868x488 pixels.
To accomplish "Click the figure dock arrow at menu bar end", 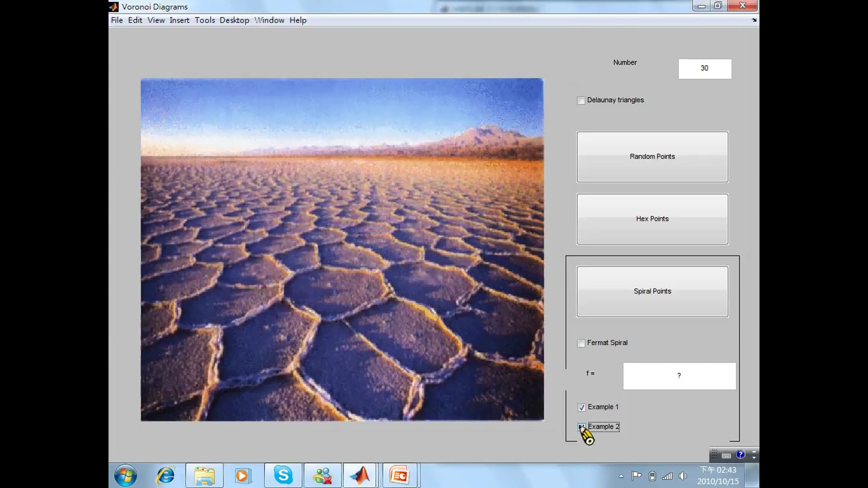I will pyautogui.click(x=754, y=20).
